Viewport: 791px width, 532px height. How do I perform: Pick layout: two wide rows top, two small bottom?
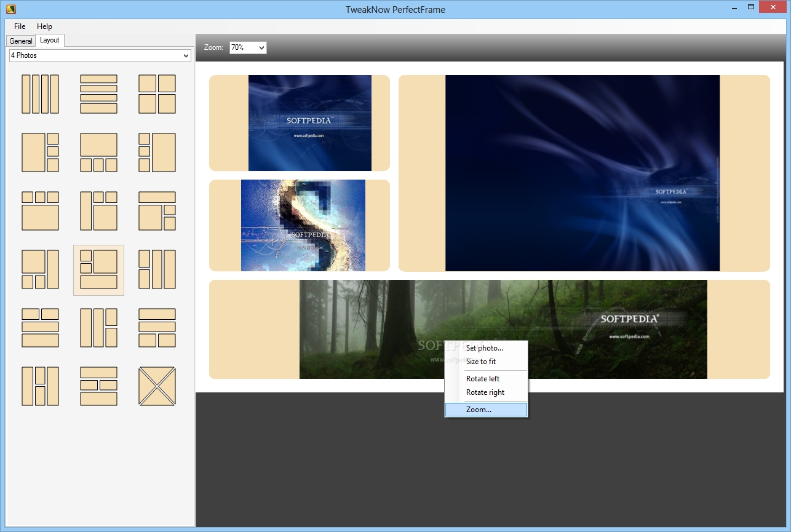(x=157, y=328)
